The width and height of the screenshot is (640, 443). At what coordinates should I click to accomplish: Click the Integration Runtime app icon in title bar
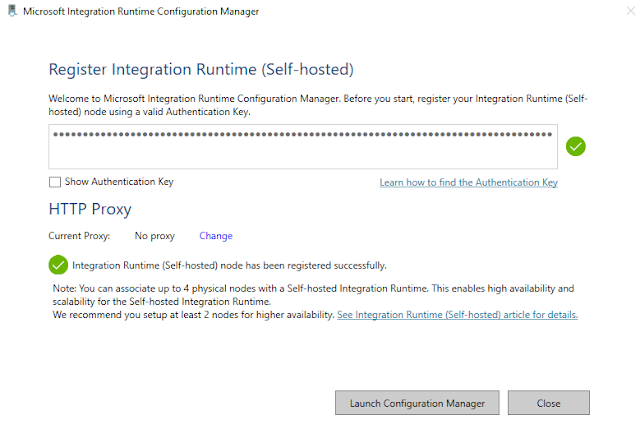click(13, 11)
